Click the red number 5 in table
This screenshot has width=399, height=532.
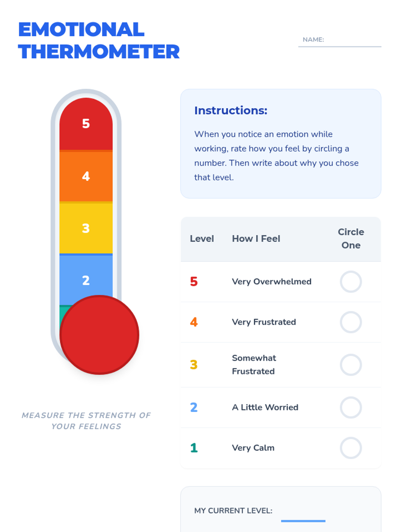tap(194, 282)
